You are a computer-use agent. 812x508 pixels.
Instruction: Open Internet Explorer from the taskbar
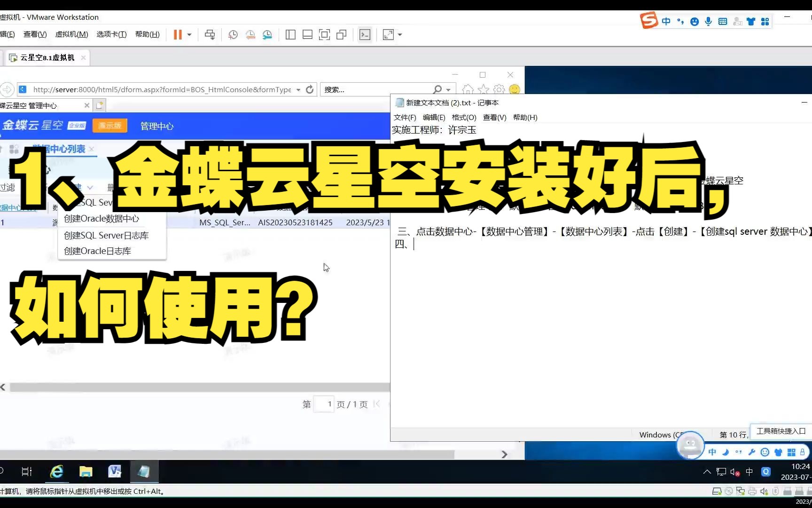pos(57,472)
